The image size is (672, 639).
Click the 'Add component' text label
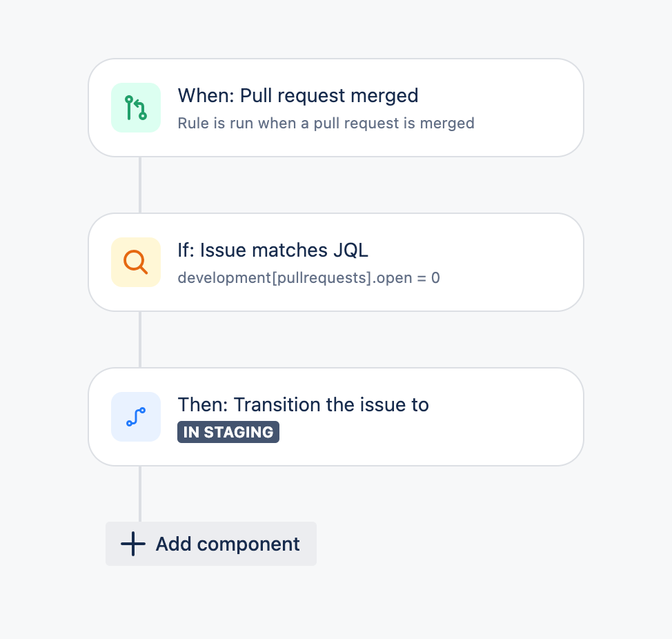[228, 544]
